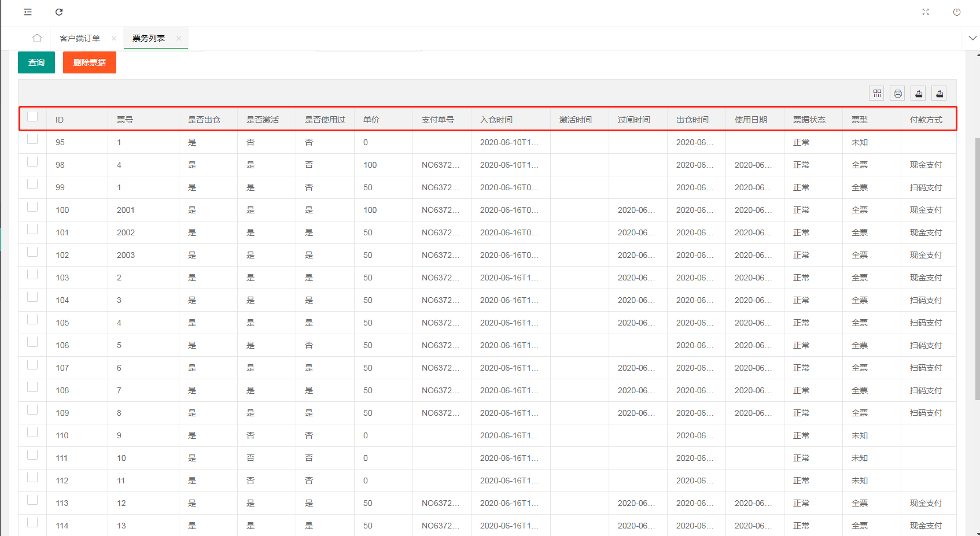980x536 pixels.
Task: Click the vertical scrollbar thumb
Action: click(x=977, y=269)
